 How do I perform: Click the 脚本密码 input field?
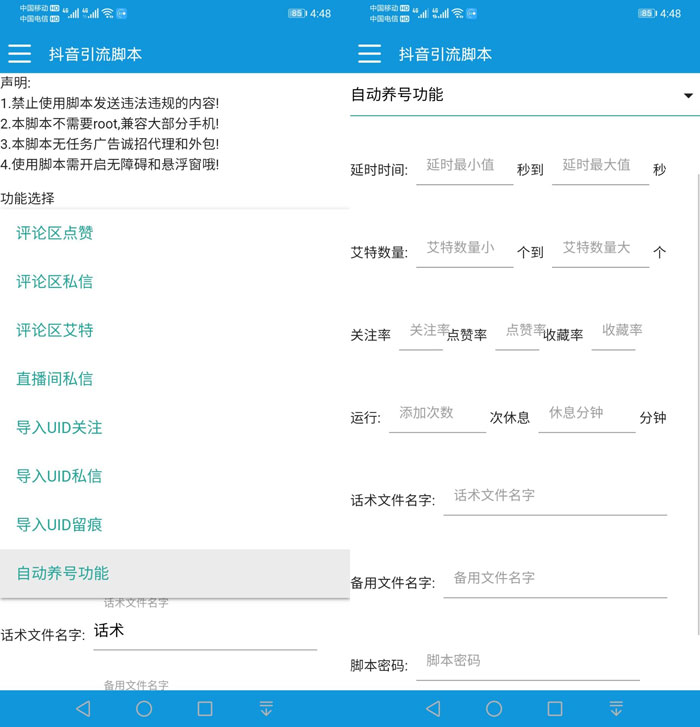(x=528, y=663)
